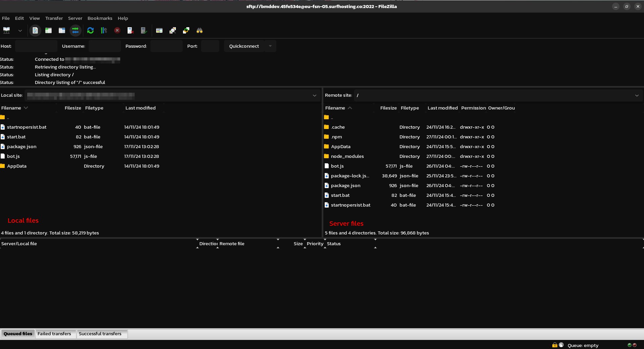Open the Site Manager

[7, 31]
